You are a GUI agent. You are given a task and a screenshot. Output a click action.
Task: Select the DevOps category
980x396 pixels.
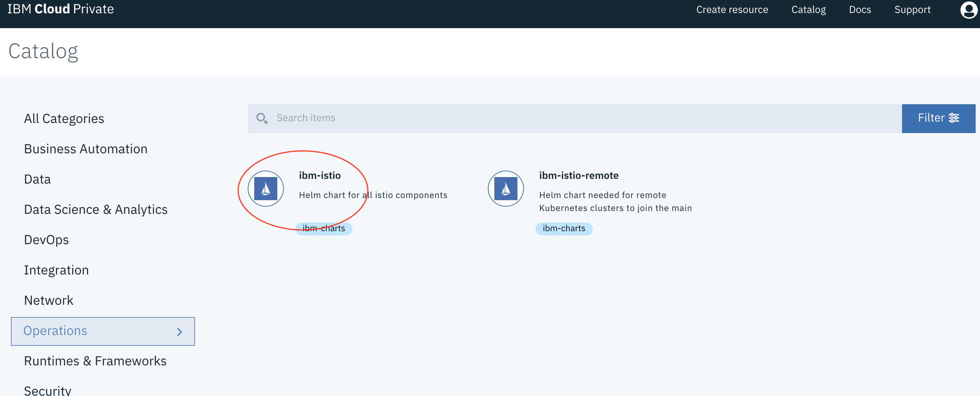click(47, 240)
